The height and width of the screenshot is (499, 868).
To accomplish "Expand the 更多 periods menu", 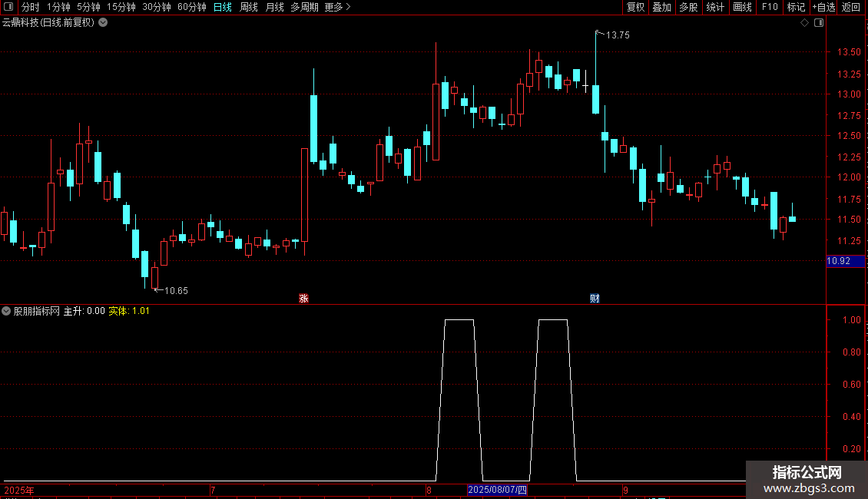I will click(337, 7).
